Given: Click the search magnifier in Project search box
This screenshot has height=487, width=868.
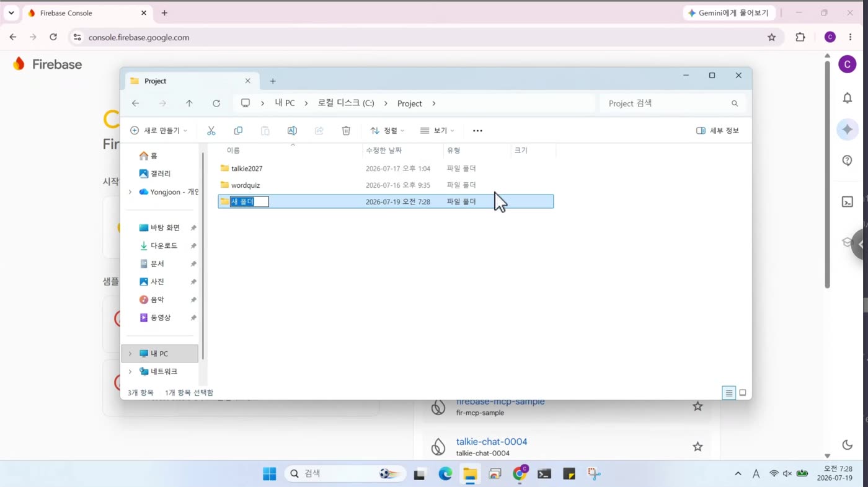Looking at the screenshot, I should pyautogui.click(x=735, y=103).
